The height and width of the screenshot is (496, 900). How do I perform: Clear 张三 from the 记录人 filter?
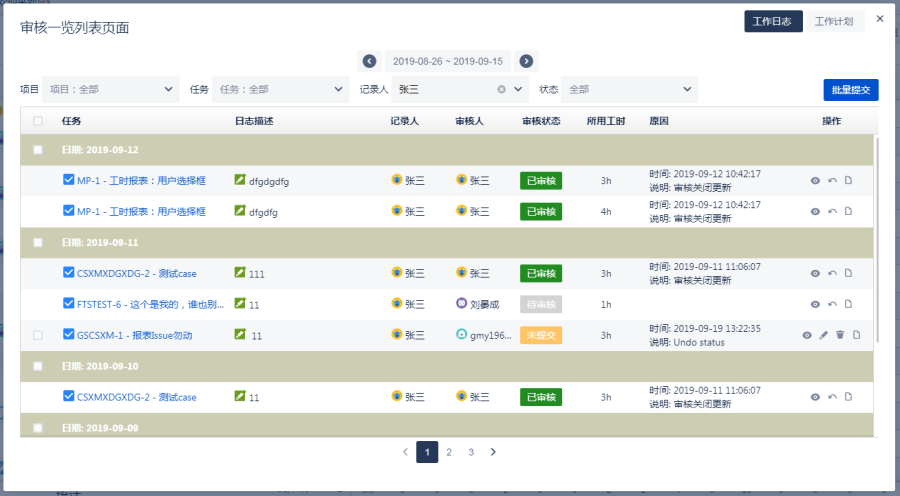coord(502,89)
